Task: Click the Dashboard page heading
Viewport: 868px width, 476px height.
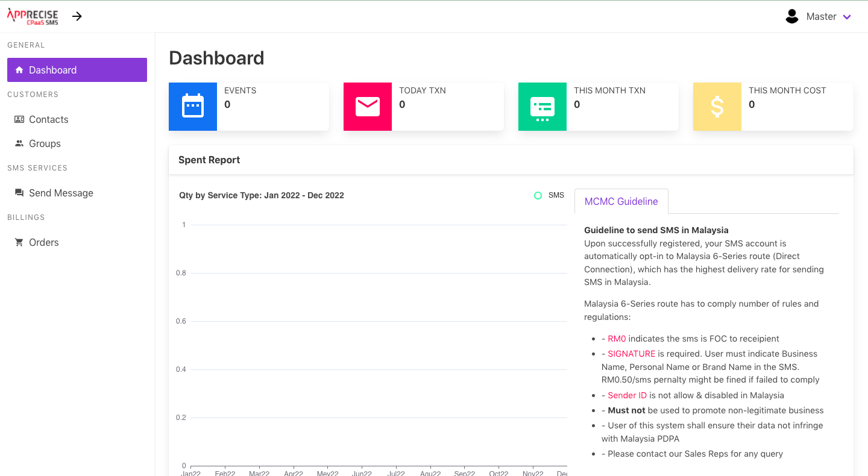Action: coord(216,58)
